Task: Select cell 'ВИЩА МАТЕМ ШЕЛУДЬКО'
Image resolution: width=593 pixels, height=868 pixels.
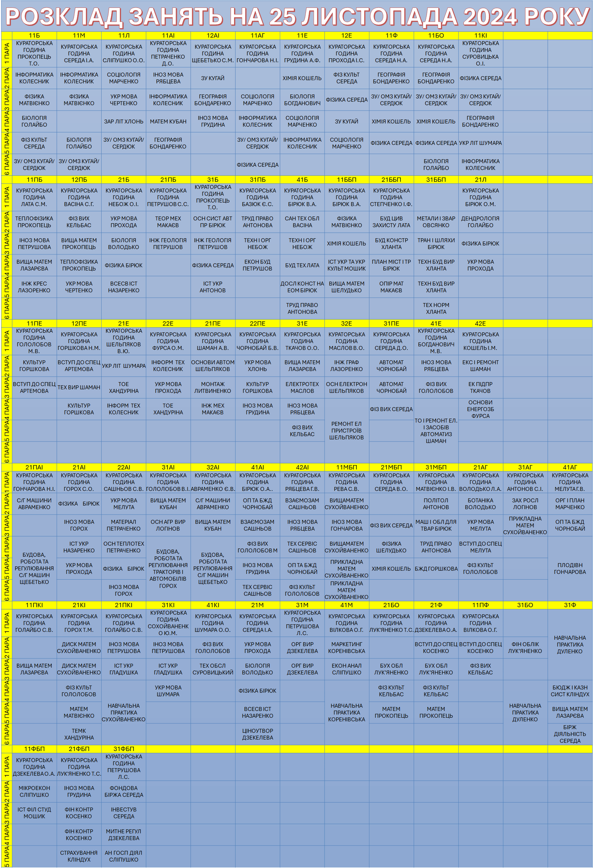Action: [347, 287]
